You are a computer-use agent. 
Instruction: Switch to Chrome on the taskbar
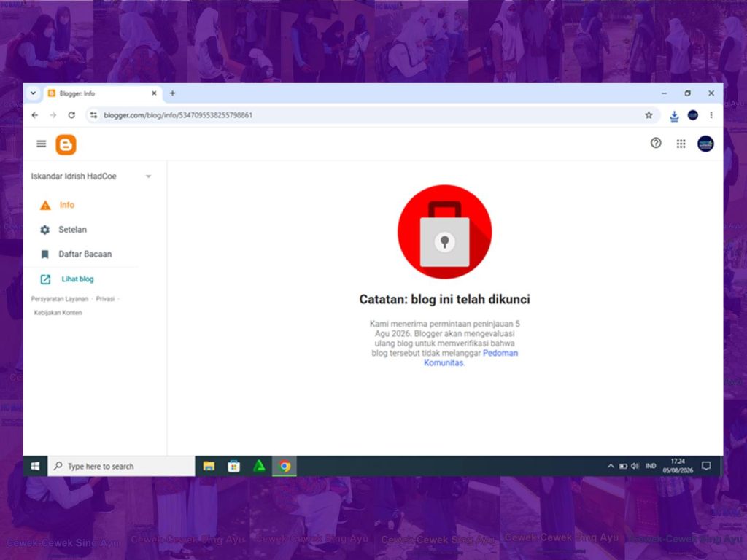(285, 466)
